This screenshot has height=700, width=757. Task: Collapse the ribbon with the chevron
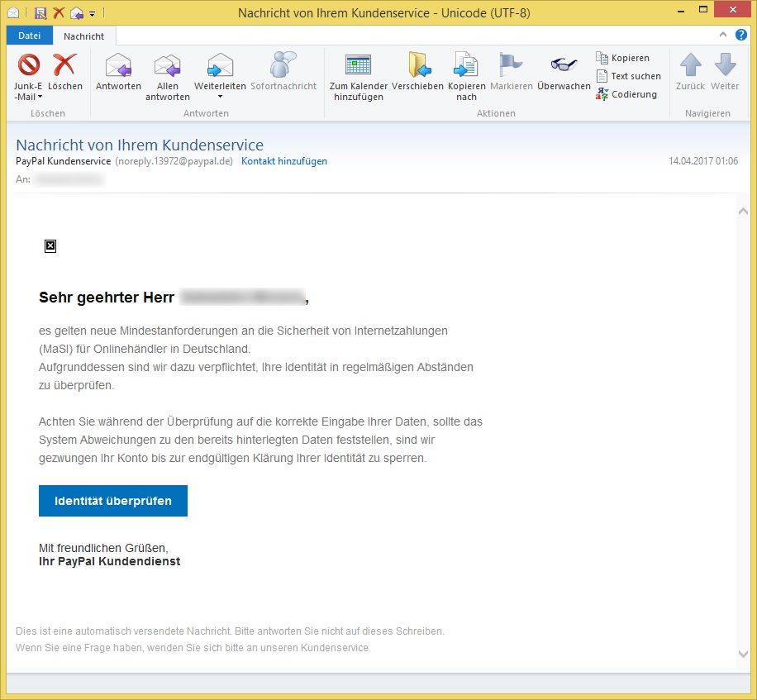(723, 34)
